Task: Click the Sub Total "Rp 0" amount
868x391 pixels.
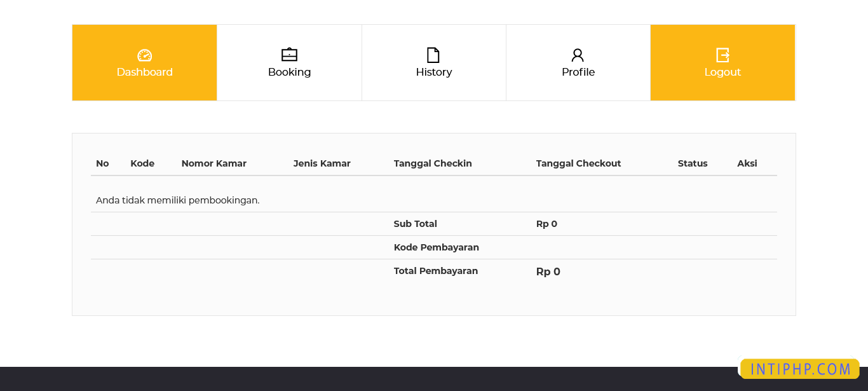Action: 546,224
